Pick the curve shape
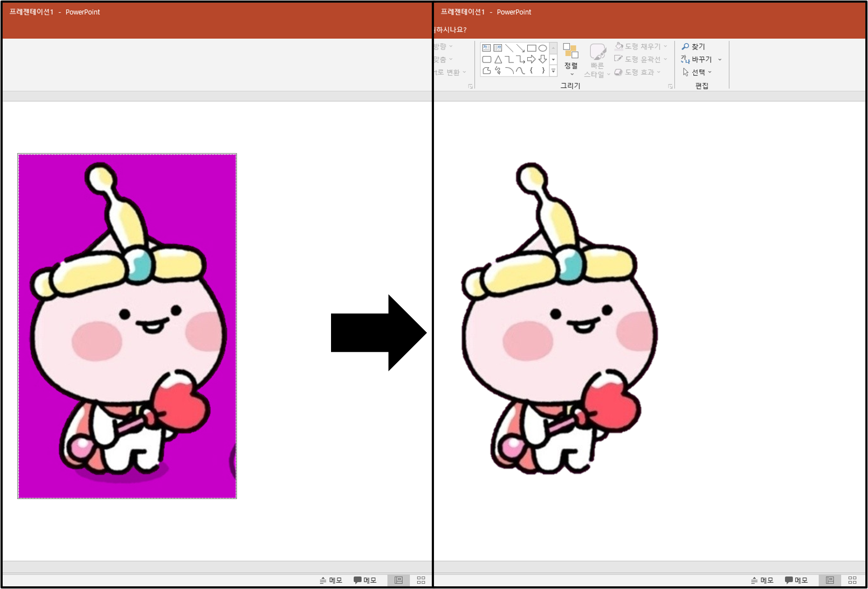 (x=520, y=71)
